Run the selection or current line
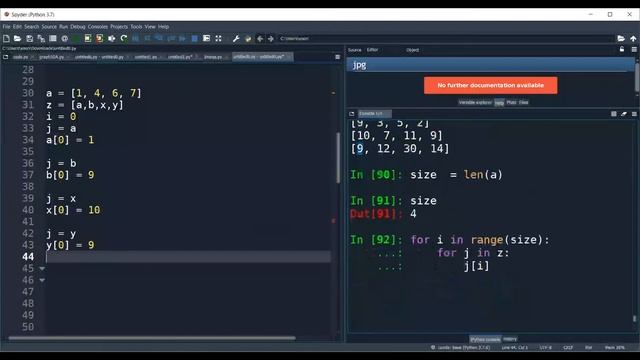Screen dimensions: 640x360 (x=111, y=38)
